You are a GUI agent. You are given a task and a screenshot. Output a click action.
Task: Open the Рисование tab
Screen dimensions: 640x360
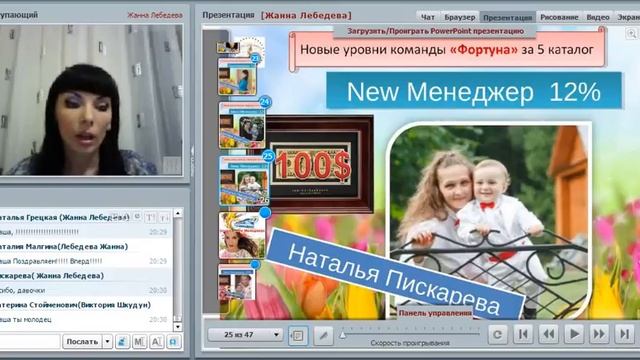pos(559,17)
